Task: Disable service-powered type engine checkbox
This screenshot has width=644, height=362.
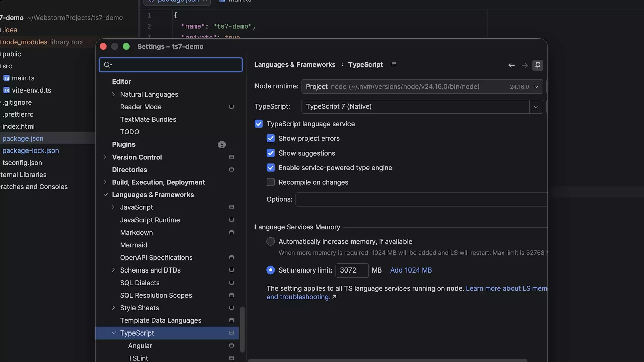Action: (271, 168)
